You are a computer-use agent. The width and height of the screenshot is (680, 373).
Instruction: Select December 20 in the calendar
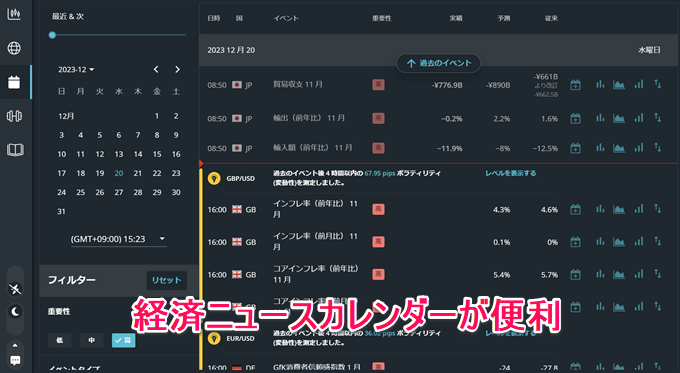click(x=119, y=173)
